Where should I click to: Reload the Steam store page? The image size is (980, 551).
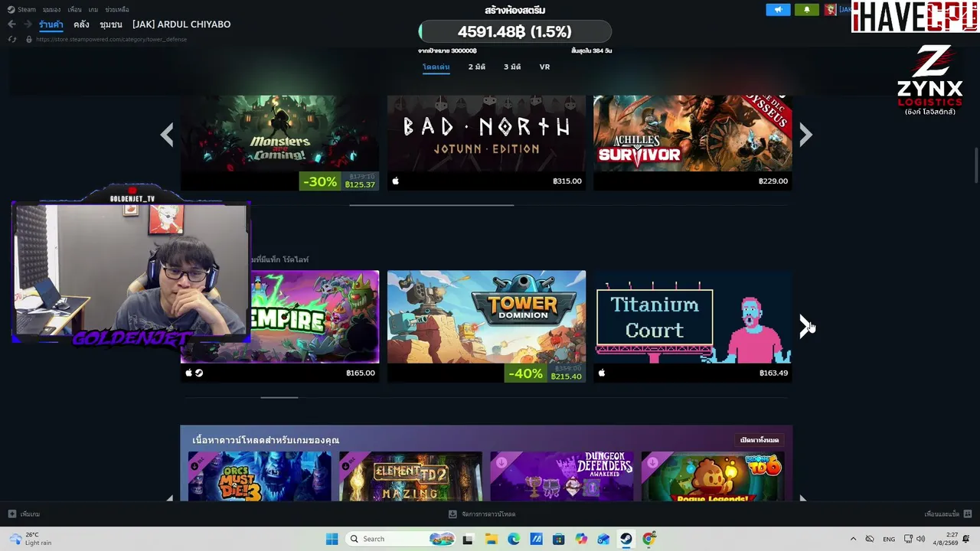(x=11, y=39)
